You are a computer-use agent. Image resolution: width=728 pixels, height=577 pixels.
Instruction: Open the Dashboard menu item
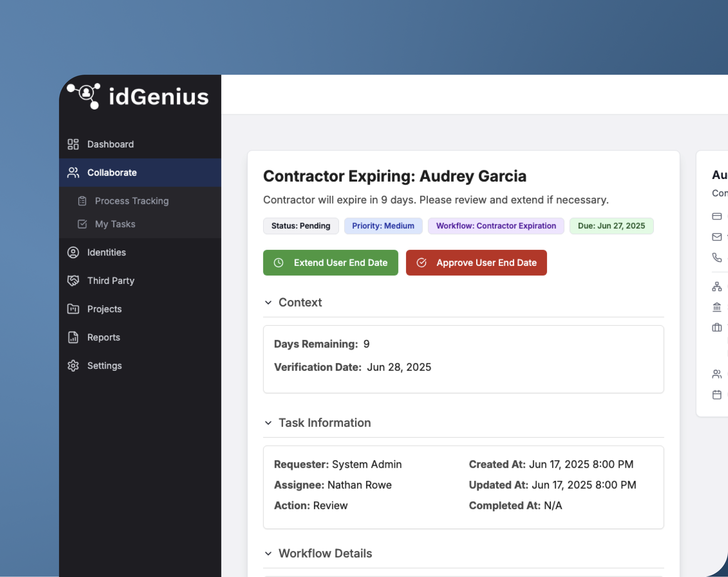(x=140, y=144)
